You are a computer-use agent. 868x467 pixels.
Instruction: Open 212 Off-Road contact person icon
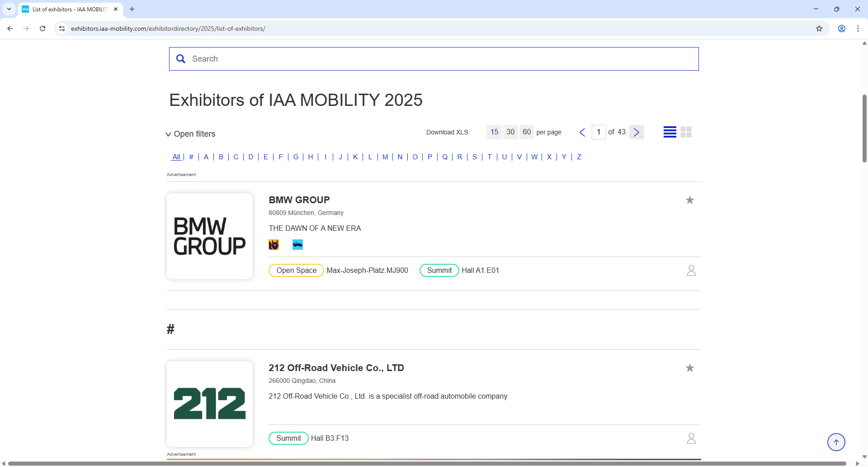(691, 438)
